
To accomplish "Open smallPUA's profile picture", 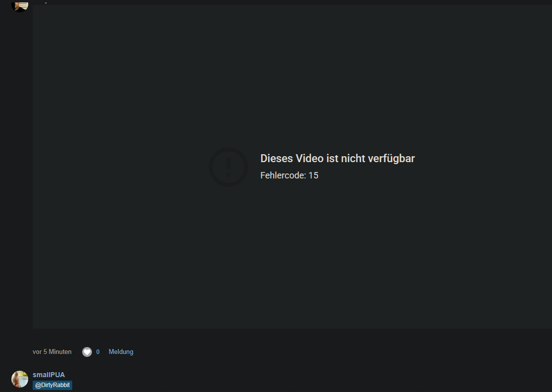I will (20, 379).
